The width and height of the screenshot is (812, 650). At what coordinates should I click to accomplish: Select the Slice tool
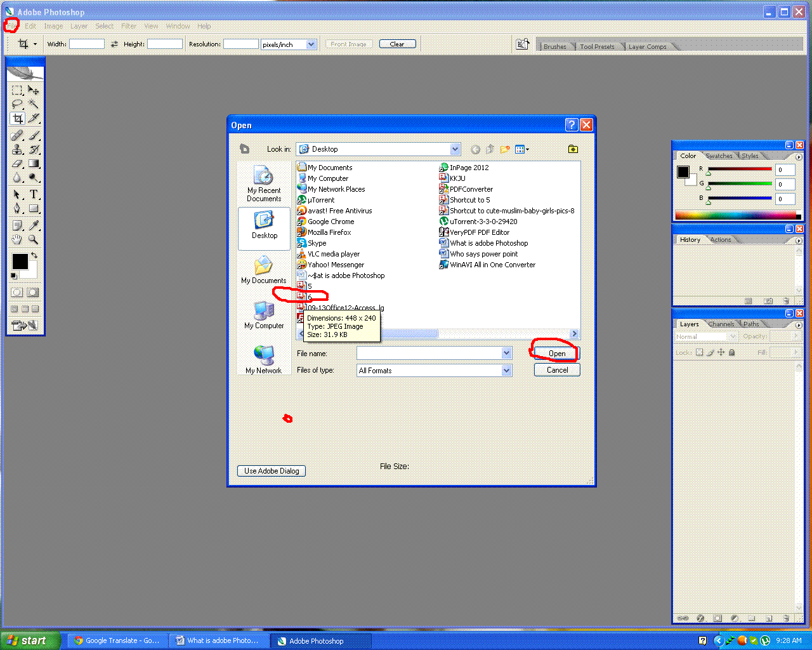[x=33, y=119]
